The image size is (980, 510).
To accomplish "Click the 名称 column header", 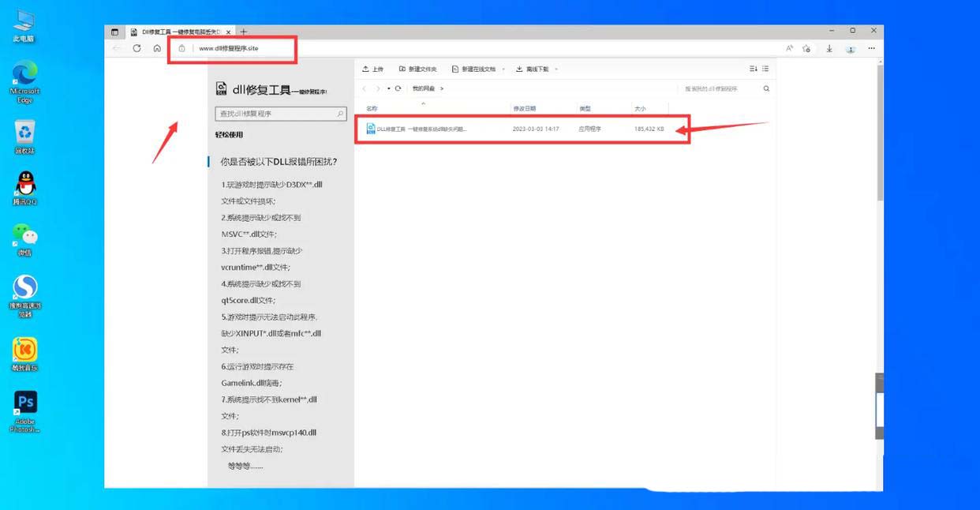I will tap(369, 108).
